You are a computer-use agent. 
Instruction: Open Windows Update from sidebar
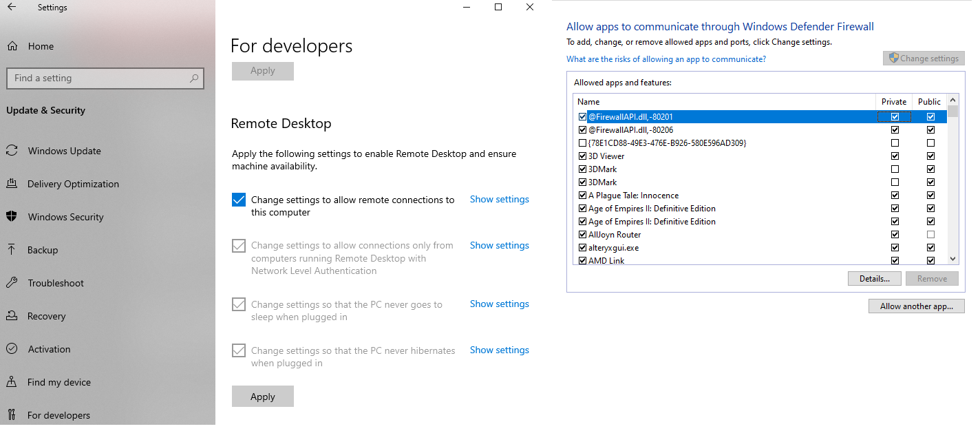pos(64,151)
